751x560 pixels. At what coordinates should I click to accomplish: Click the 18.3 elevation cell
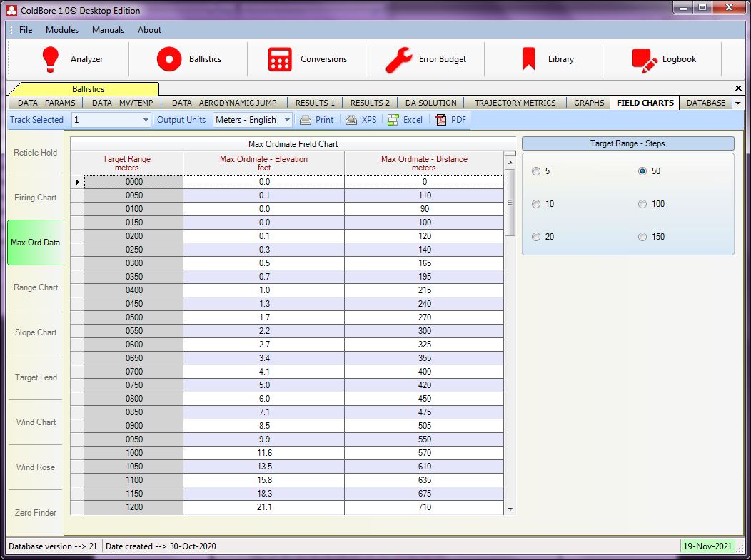264,494
